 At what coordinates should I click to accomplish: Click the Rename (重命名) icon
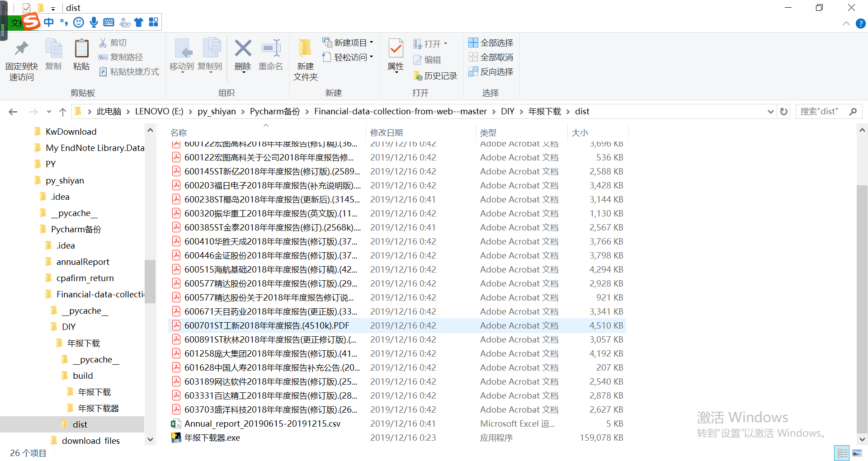coord(271,48)
